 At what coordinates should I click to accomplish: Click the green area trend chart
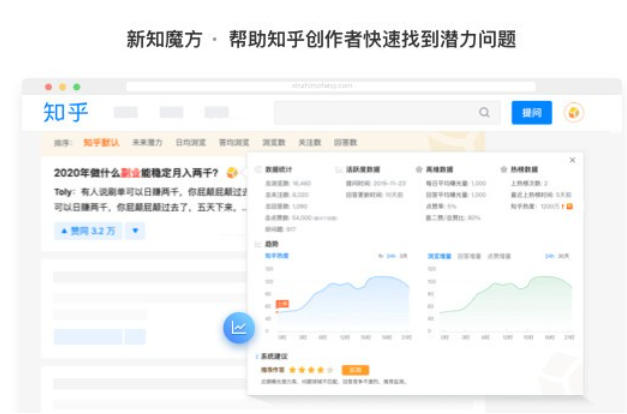(506, 303)
